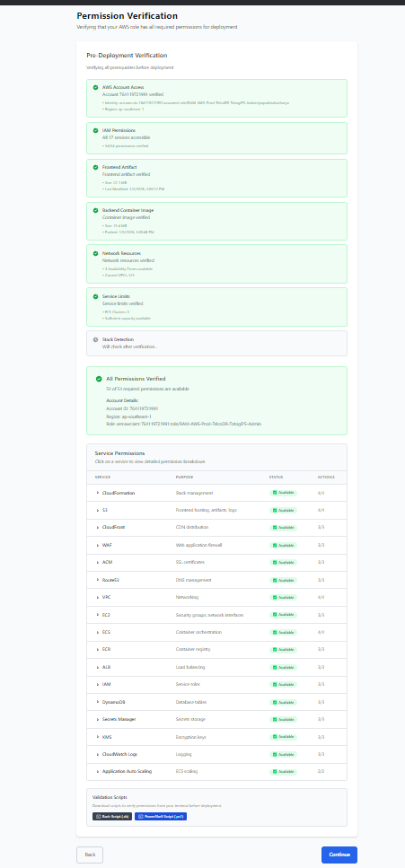The image size is (405, 868).
Task: Click the green check icon beside IAM Permissions
Action: coord(96,130)
